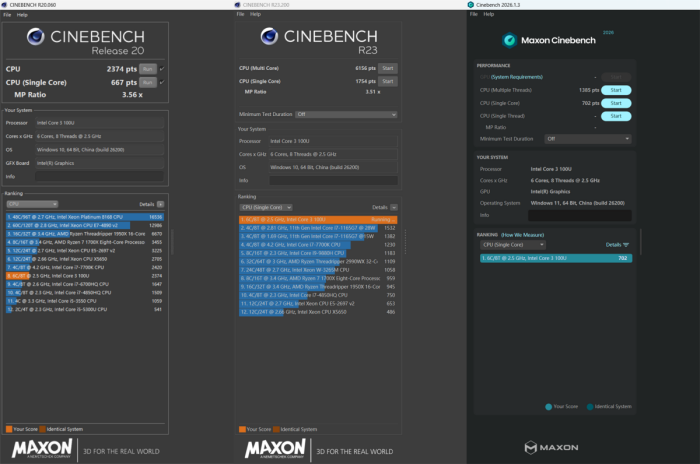Click the 2026 Info input field

[579, 215]
